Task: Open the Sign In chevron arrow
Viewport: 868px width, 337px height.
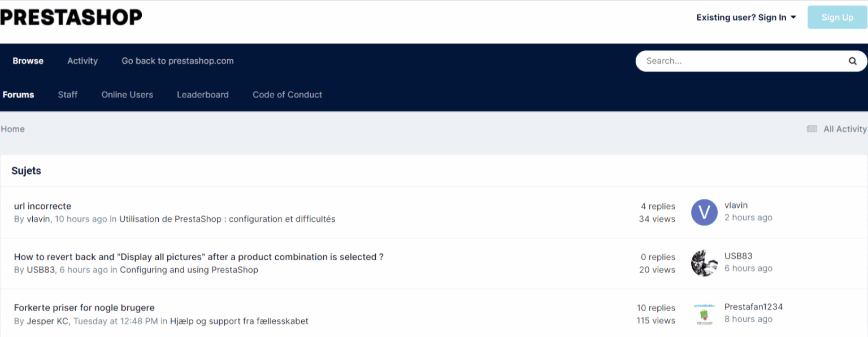Action: tap(793, 17)
